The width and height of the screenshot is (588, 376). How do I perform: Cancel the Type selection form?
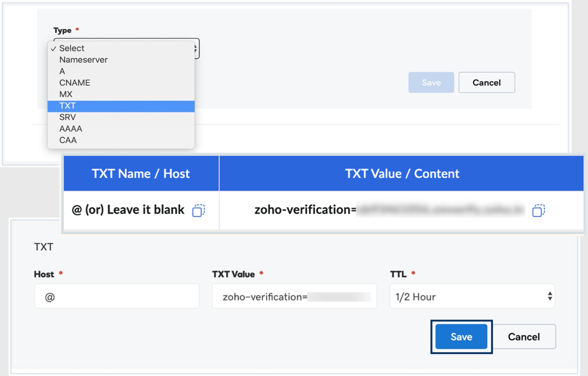coord(486,82)
